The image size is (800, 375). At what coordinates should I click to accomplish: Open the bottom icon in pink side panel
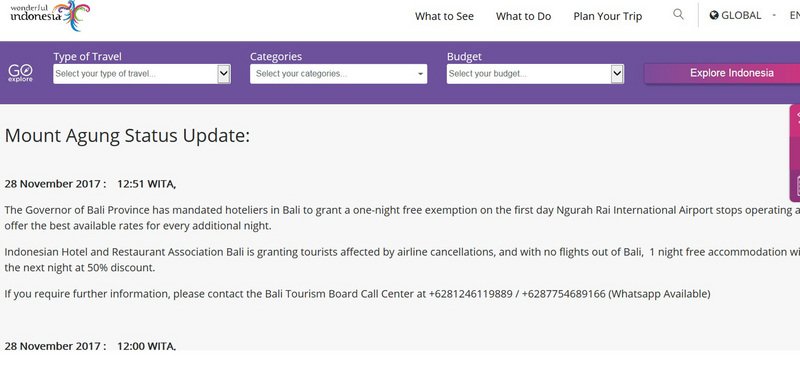point(796,186)
